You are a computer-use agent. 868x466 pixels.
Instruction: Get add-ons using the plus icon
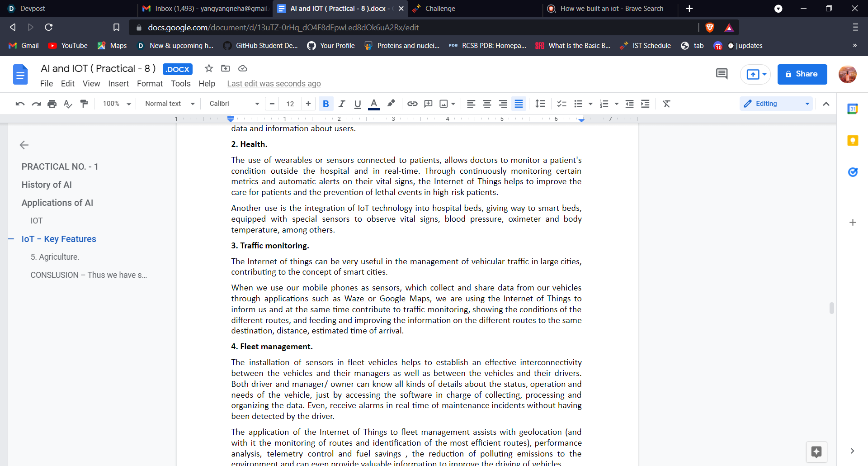(853, 222)
